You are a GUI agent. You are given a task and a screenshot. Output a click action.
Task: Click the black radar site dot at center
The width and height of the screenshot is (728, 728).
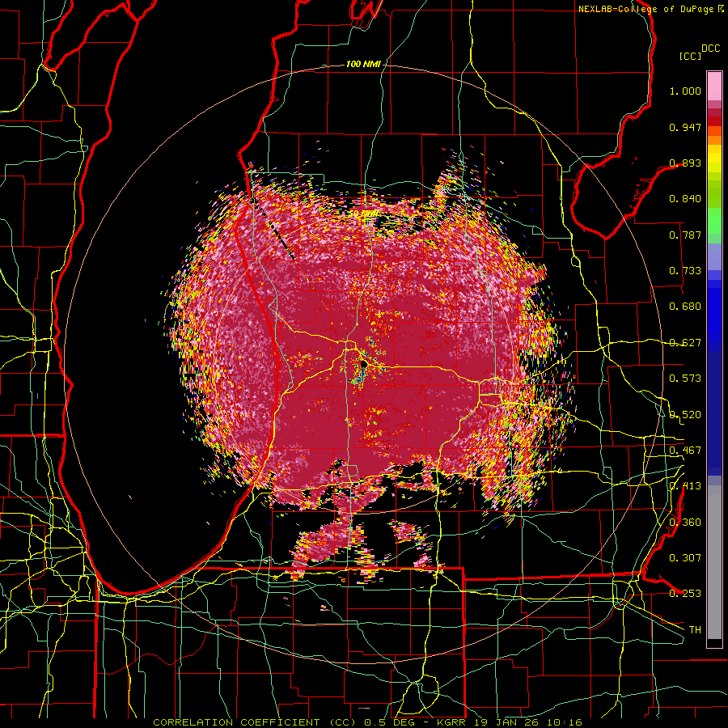[364, 366]
